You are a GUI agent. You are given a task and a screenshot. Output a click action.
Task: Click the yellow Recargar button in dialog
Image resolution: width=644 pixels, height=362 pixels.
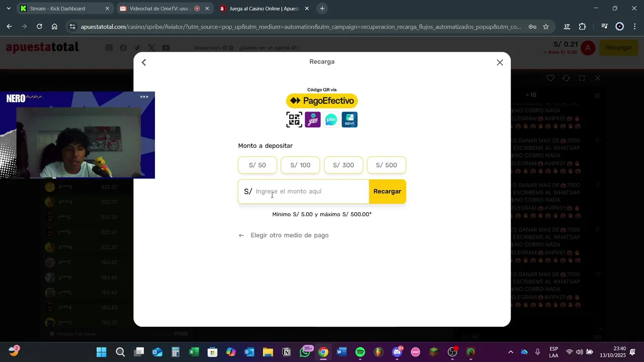pos(387,192)
